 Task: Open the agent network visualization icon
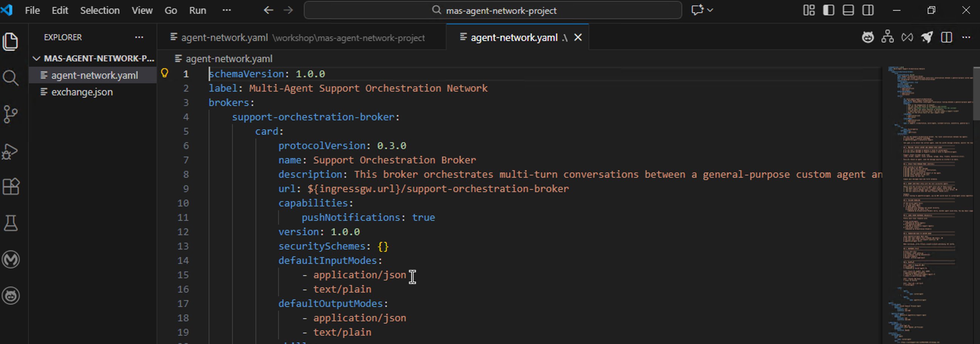point(887,37)
